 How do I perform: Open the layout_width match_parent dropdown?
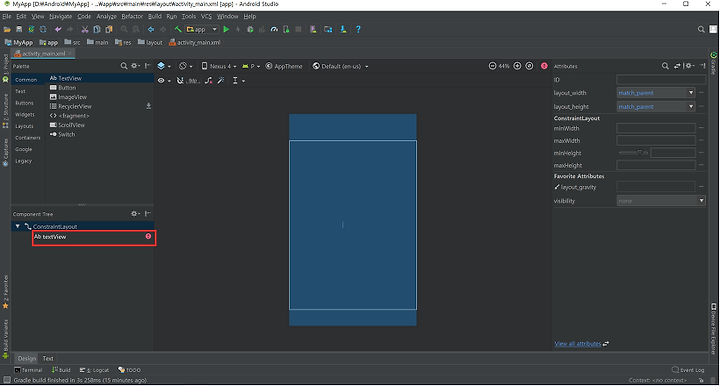656,93
